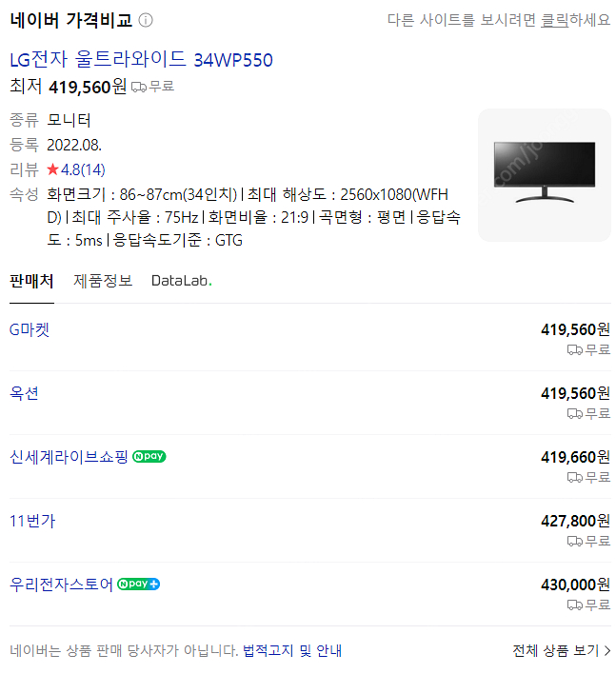Open the 신세계라이브쇼핑 seller link

coord(69,457)
